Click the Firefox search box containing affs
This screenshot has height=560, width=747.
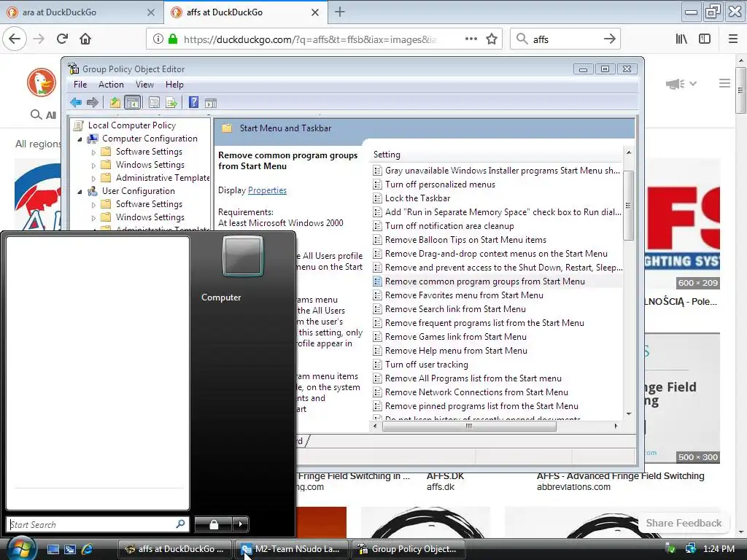(x=565, y=39)
